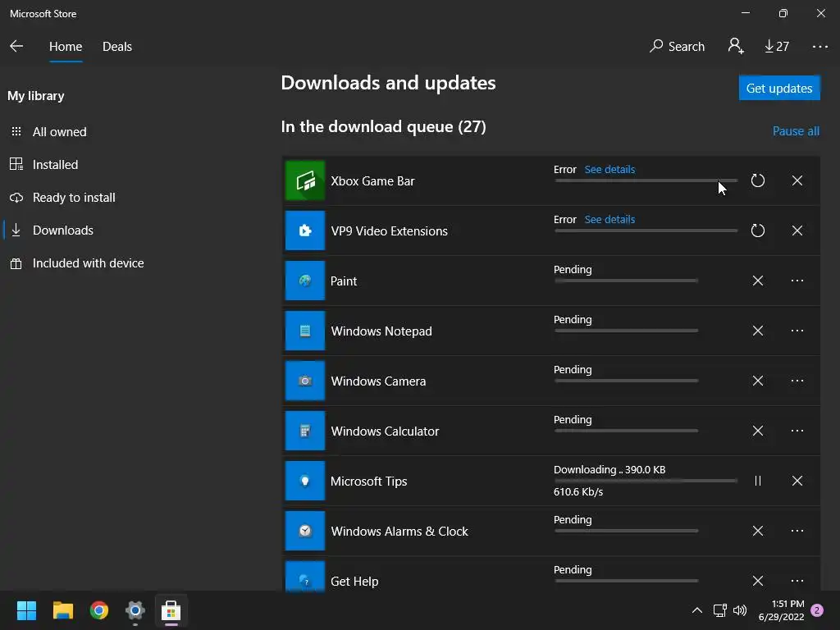Click the Get updates button

click(x=779, y=88)
